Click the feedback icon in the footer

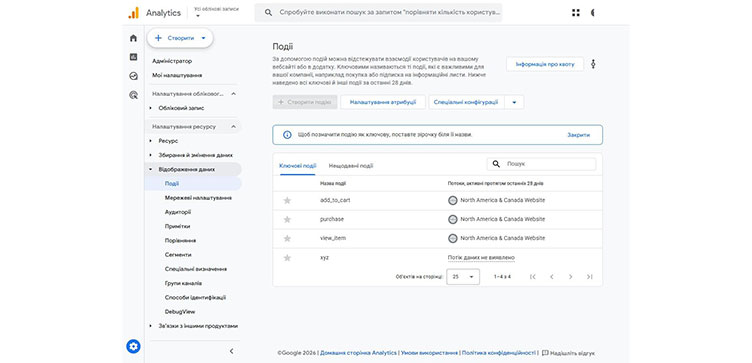coord(545,353)
